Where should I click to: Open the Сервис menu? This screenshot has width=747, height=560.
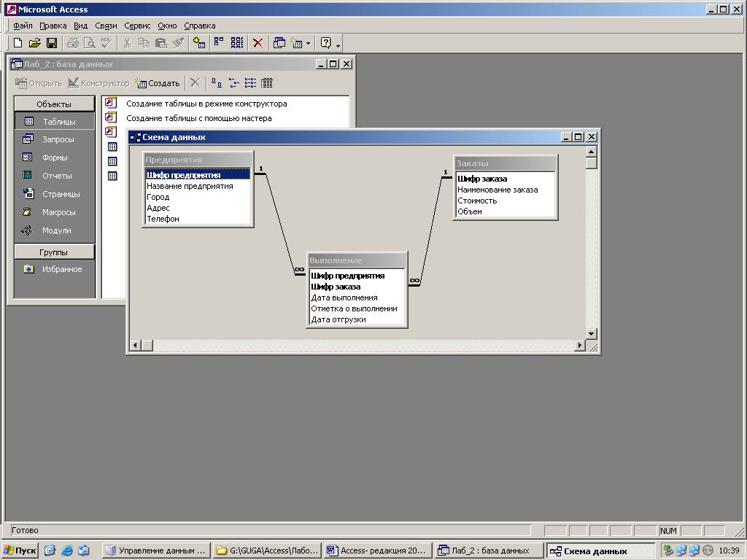pyautogui.click(x=137, y=26)
